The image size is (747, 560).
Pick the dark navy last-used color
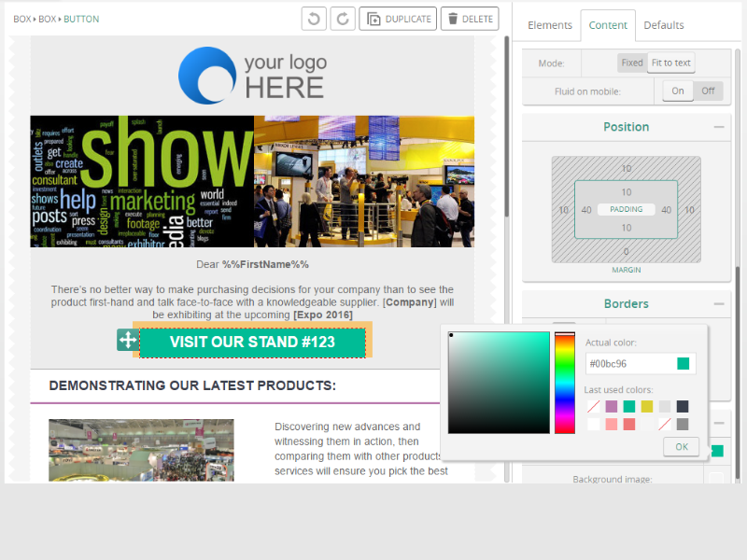coord(683,406)
